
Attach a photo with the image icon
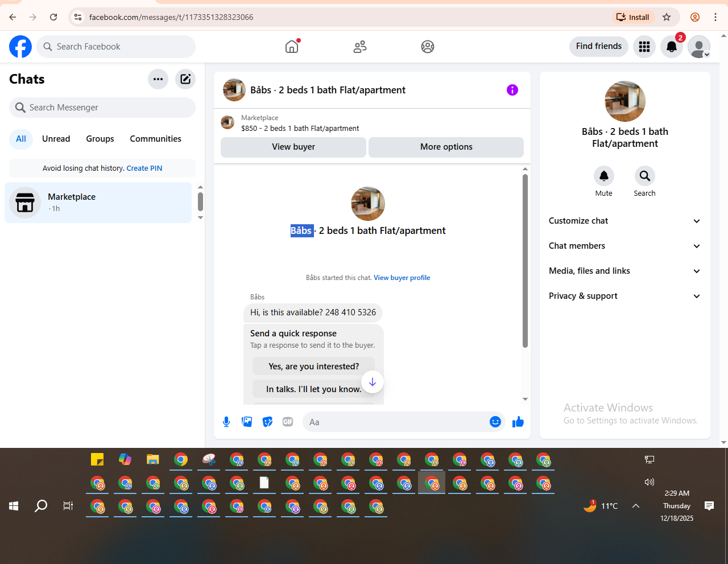pyautogui.click(x=247, y=422)
